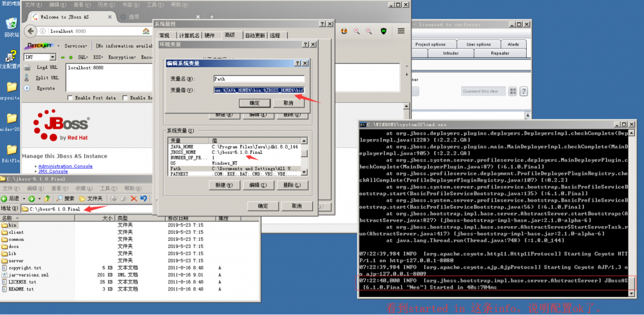644x315 pixels.
Task: Click the green plus icon in HackBar
Action: point(71,57)
